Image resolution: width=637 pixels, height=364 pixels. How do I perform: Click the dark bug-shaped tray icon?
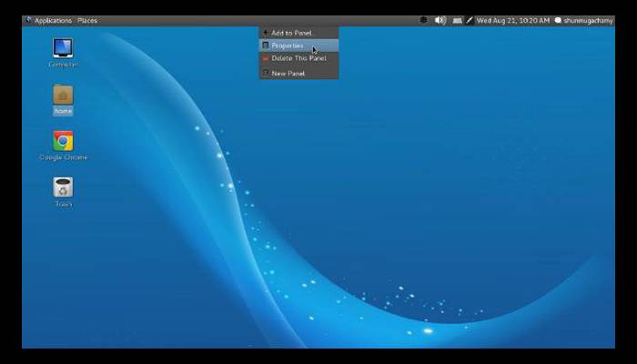(423, 20)
